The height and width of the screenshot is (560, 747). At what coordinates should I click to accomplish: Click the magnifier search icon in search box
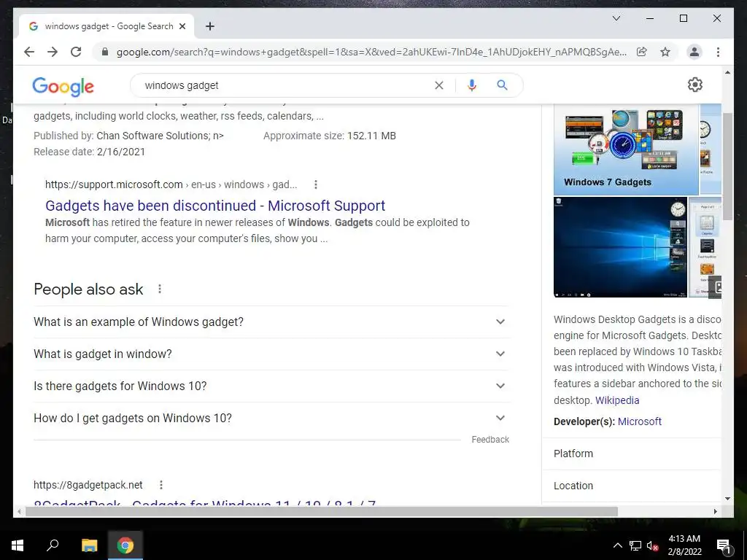click(x=502, y=85)
